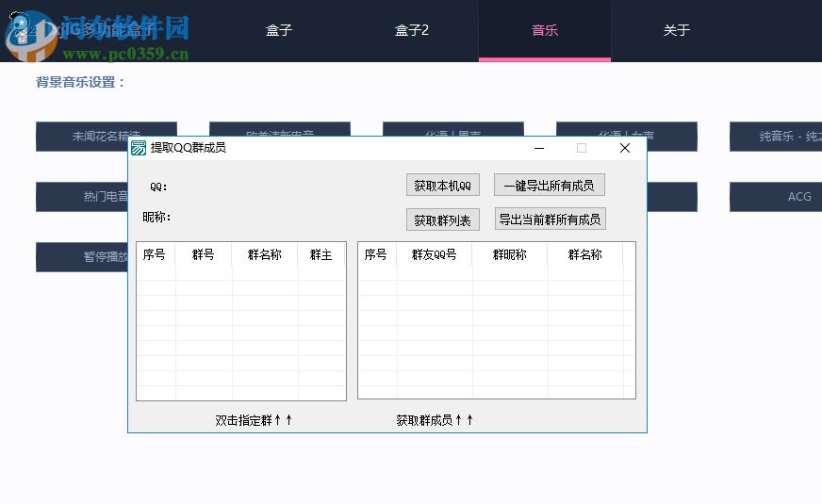Click the 获取本机QQ button

coord(443,186)
